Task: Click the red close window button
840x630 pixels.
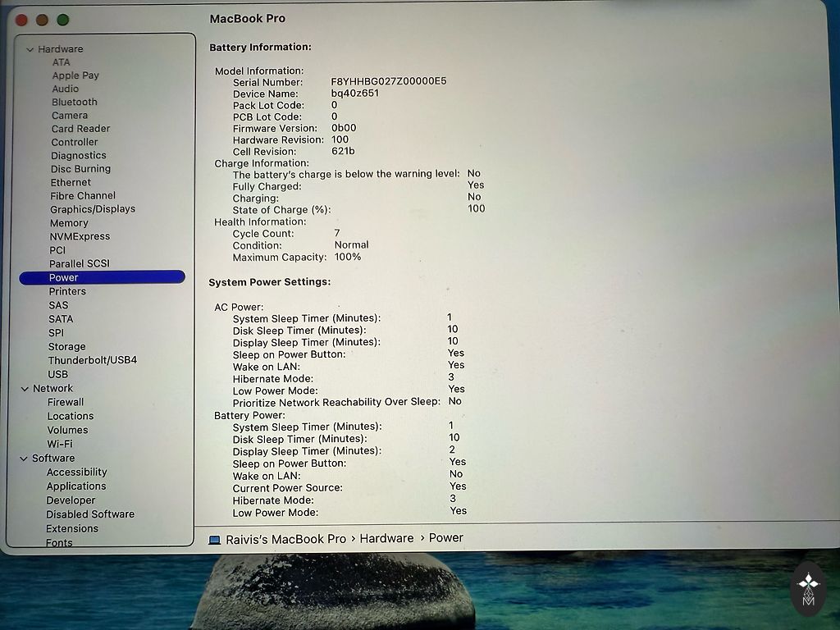Action: click(22, 20)
